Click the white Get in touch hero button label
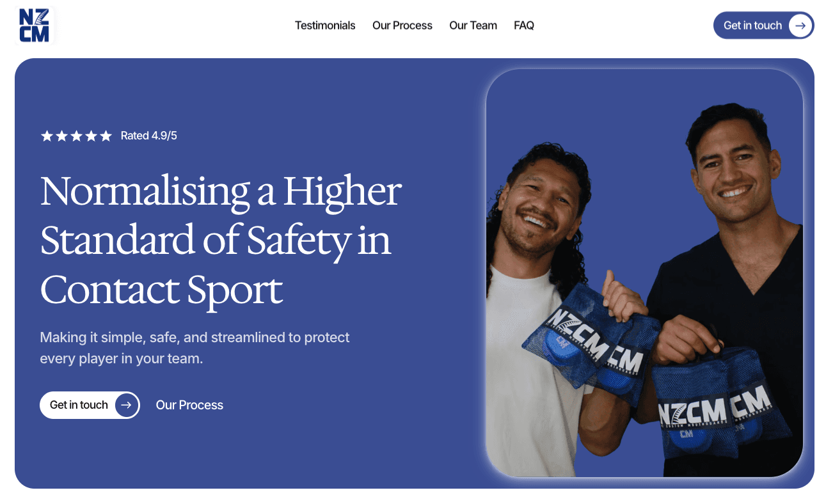Screen dimensions: 826x504 click(x=79, y=405)
